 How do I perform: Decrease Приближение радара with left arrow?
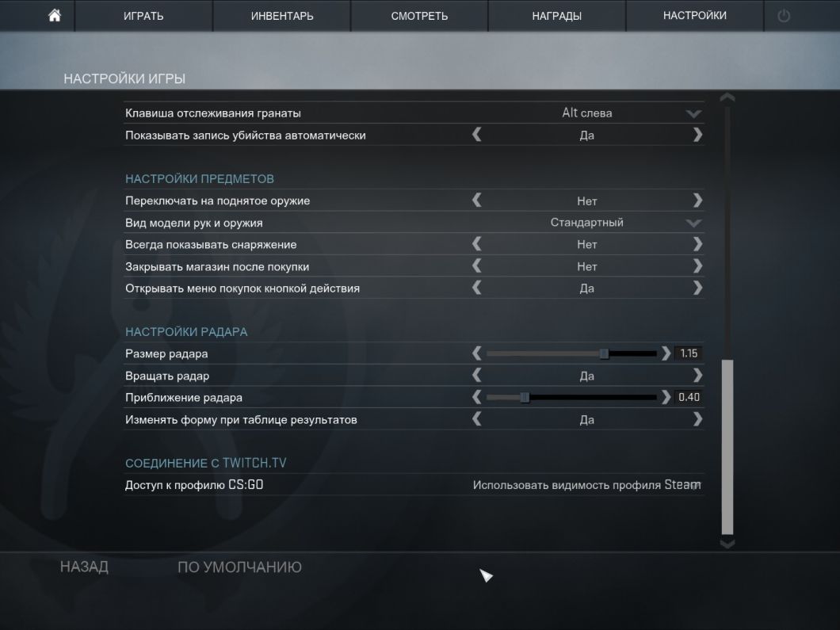pyautogui.click(x=477, y=397)
